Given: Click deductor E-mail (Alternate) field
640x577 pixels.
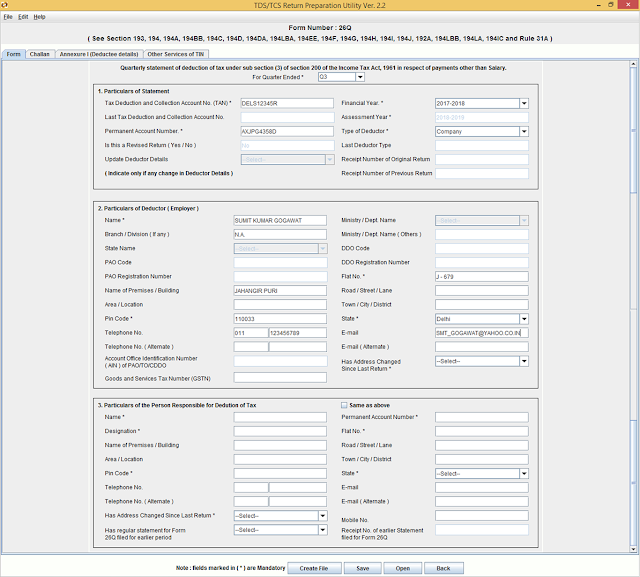Looking at the screenshot, I should coord(482,347).
